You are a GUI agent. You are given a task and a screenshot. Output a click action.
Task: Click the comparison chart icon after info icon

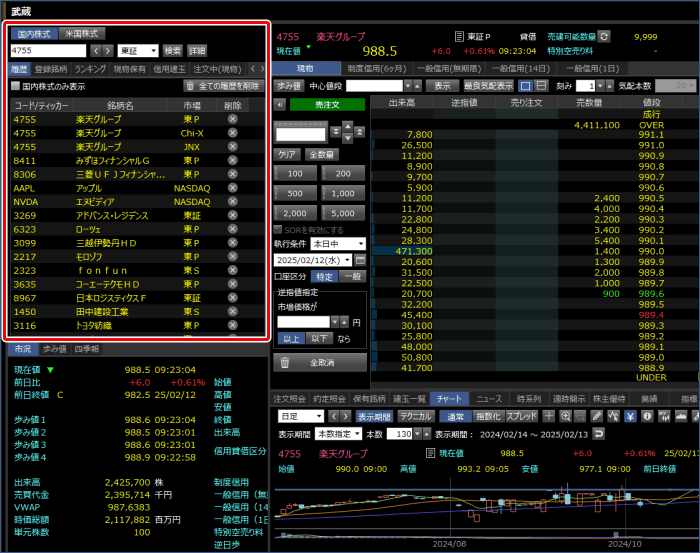664,416
